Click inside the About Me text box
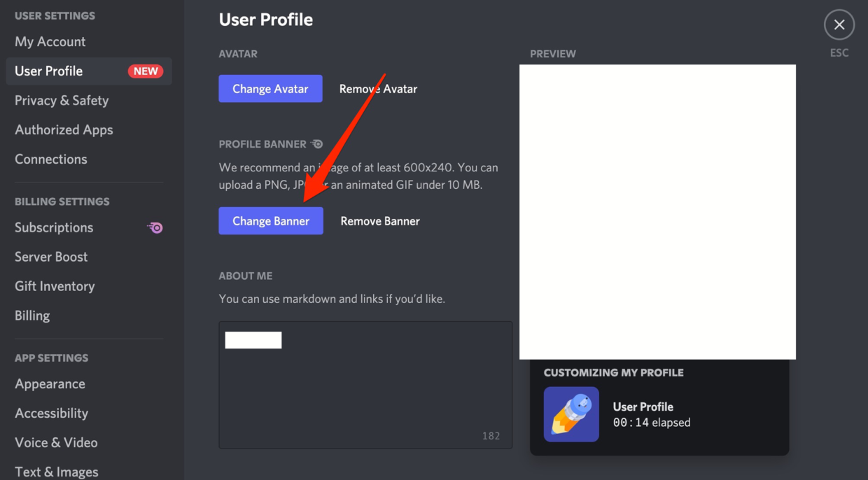The image size is (868, 480). click(365, 385)
